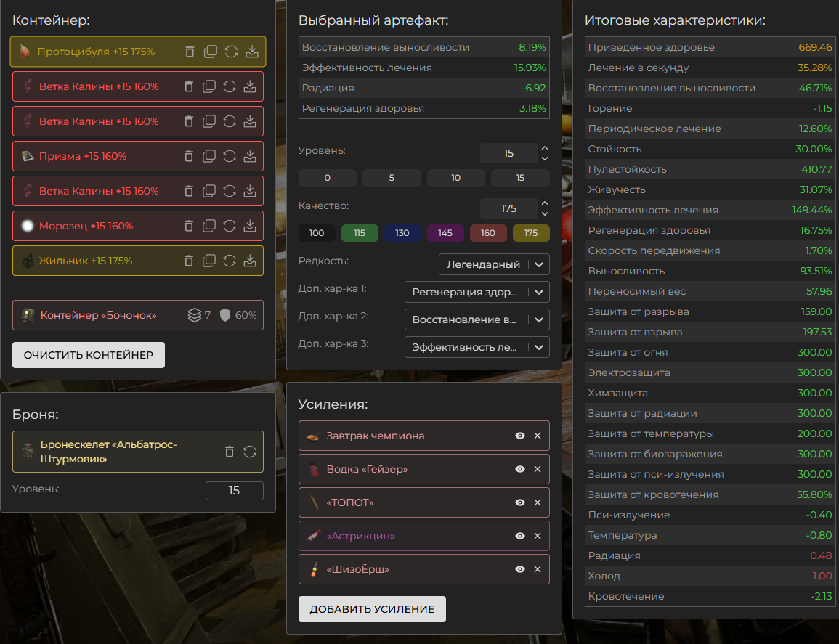Delete the Протоцибуля artifact via trash icon

pyautogui.click(x=190, y=52)
